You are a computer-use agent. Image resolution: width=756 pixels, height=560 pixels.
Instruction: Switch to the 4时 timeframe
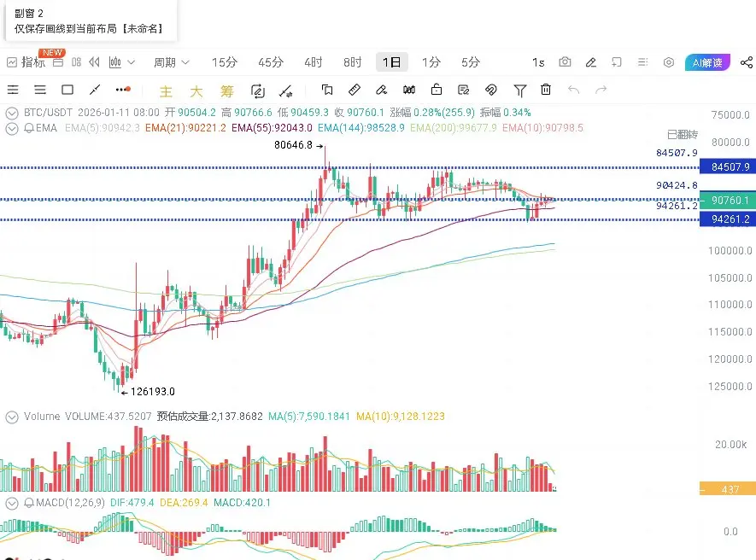tap(314, 62)
